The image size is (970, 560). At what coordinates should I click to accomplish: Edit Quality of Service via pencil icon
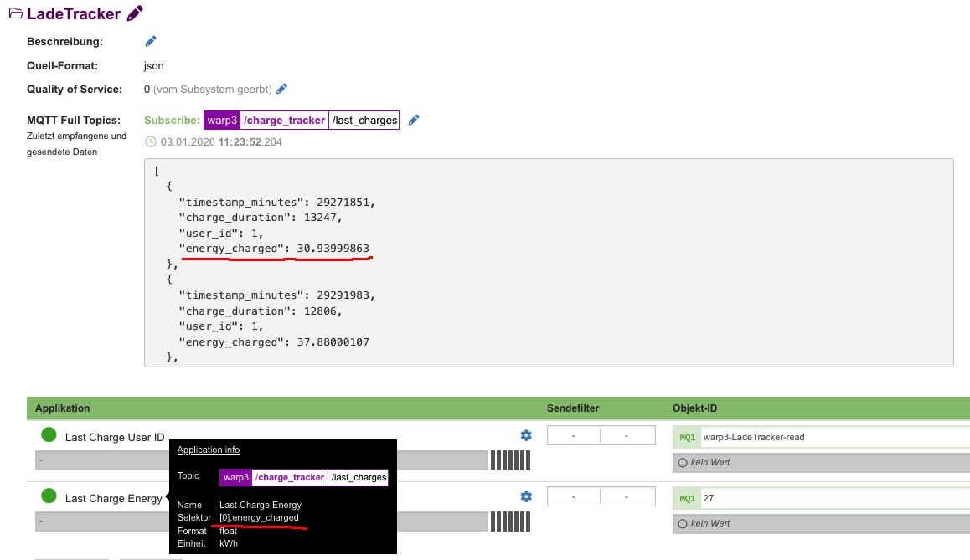pyautogui.click(x=282, y=89)
